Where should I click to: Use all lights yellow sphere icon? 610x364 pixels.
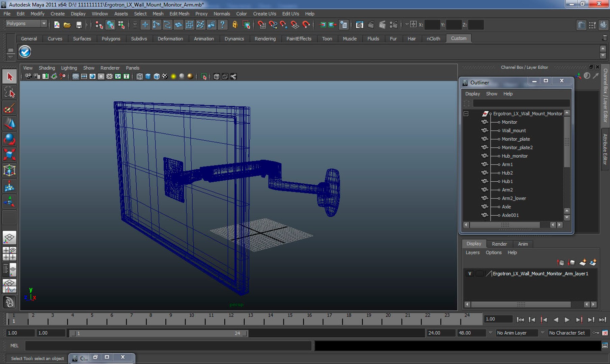(173, 77)
